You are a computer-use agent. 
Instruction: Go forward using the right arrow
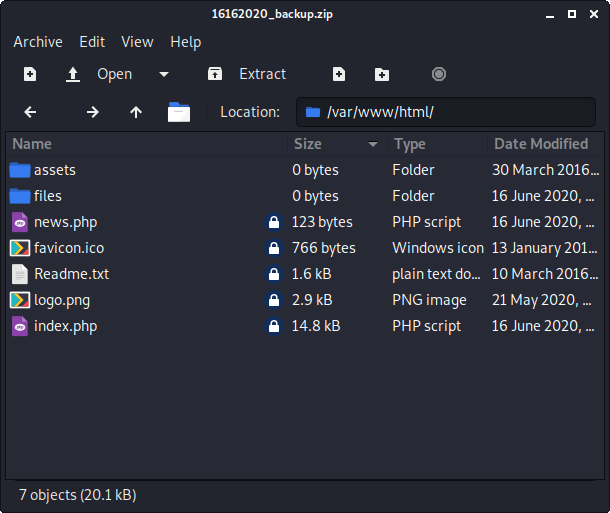click(93, 112)
